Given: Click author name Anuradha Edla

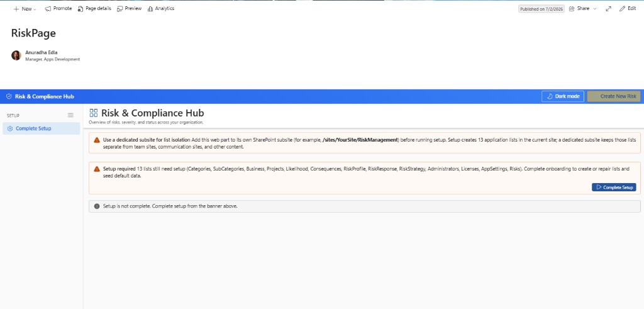Looking at the screenshot, I should 42,53.
